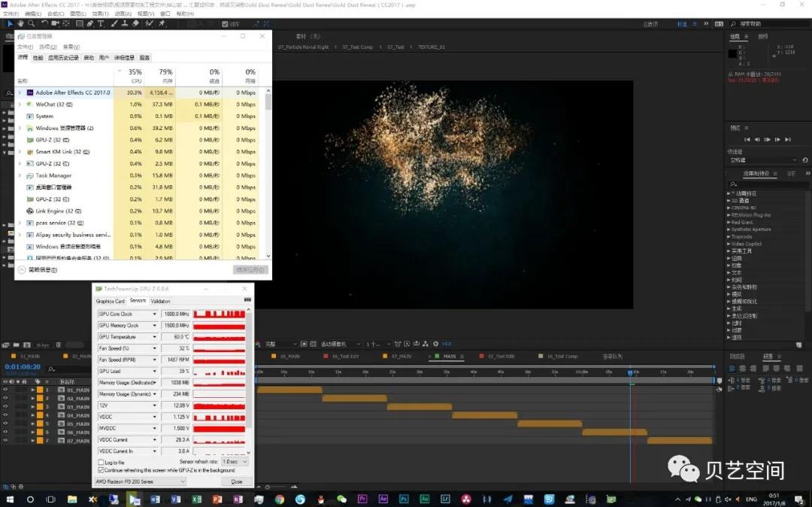Click the Windows Start button

click(10, 499)
